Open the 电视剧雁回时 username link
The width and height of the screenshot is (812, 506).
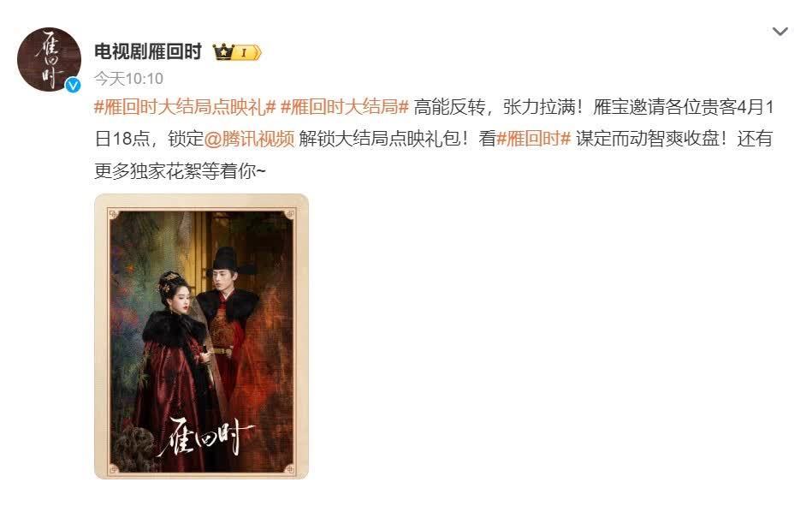coord(148,52)
